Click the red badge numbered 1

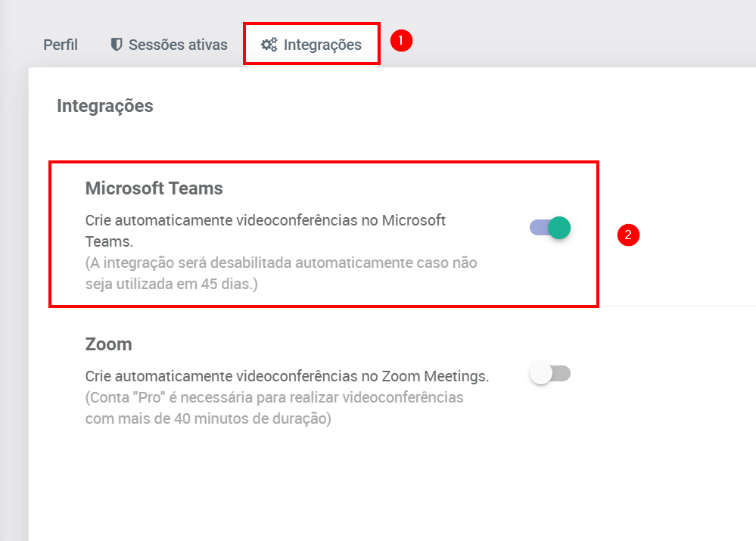pos(401,41)
